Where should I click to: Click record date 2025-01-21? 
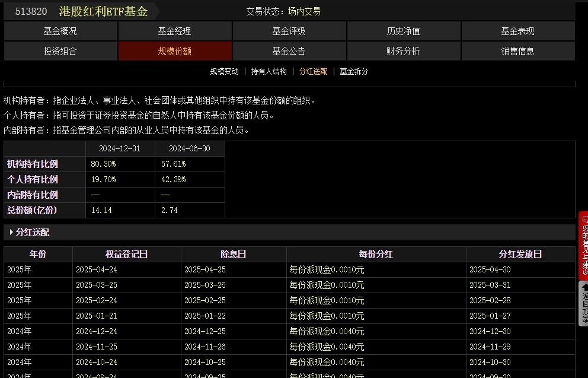[x=97, y=316]
